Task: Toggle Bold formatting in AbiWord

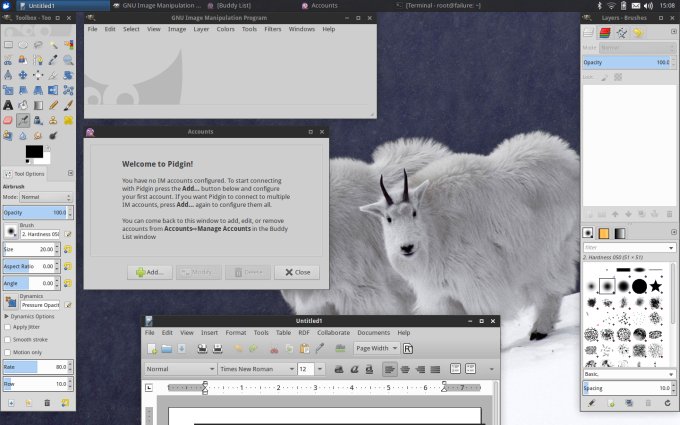Action: [x=339, y=369]
